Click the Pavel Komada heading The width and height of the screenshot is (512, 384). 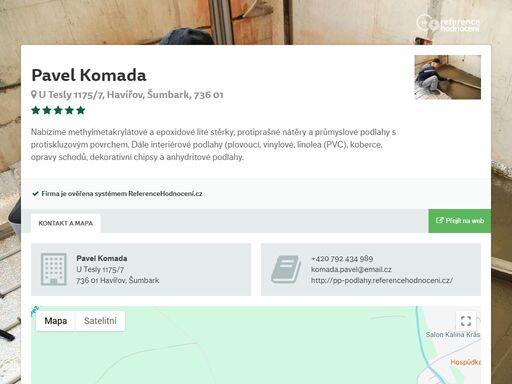(89, 75)
